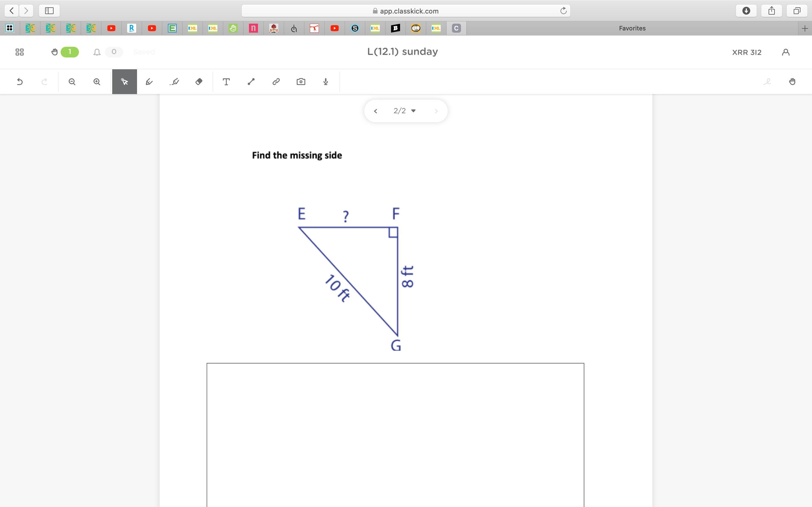Zoom in on the canvas
This screenshot has width=812, height=507.
click(x=97, y=82)
